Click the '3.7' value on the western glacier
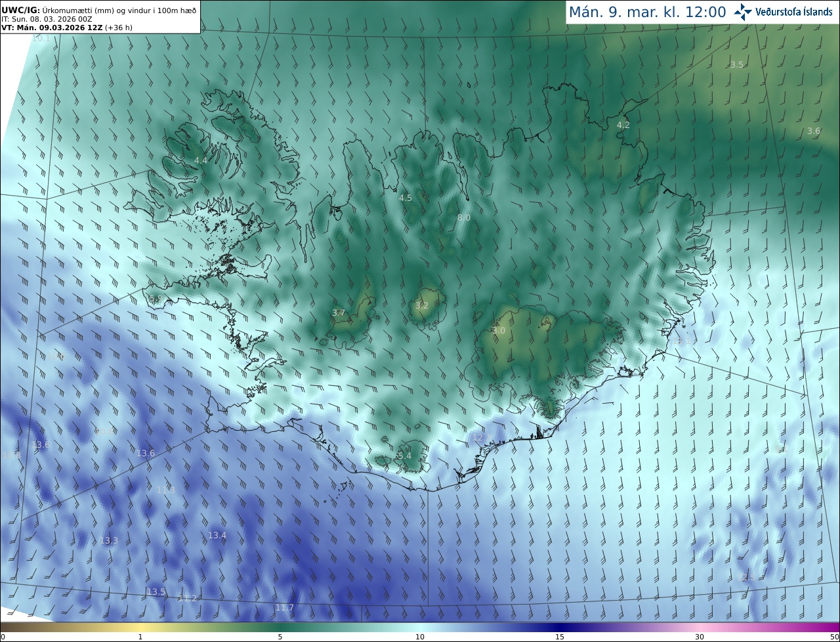Image resolution: width=840 pixels, height=642 pixels. (339, 313)
